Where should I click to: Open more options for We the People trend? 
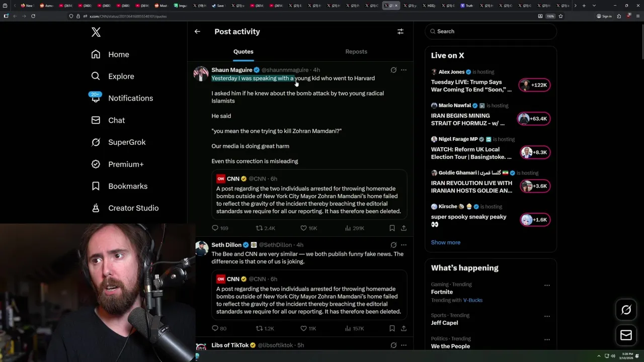[x=547, y=339]
